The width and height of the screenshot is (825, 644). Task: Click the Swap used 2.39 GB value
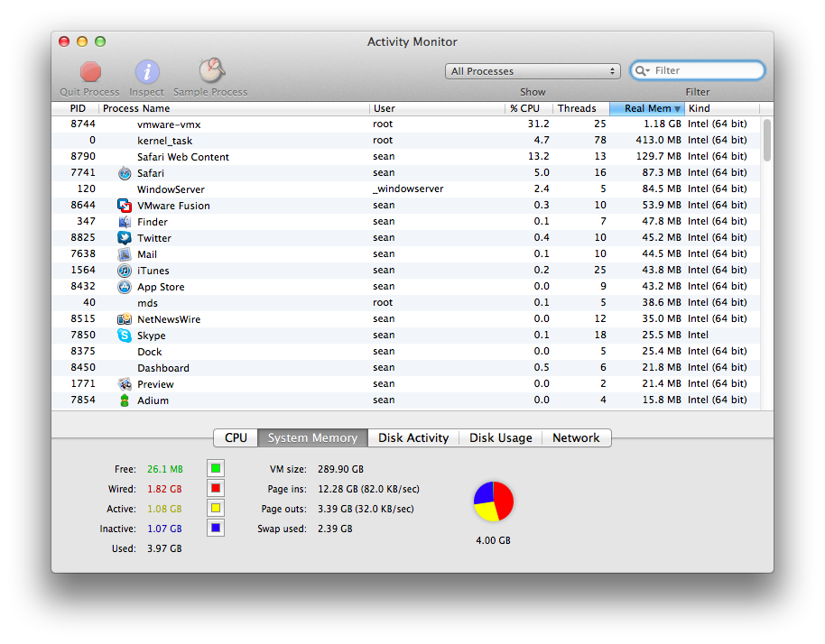335,529
